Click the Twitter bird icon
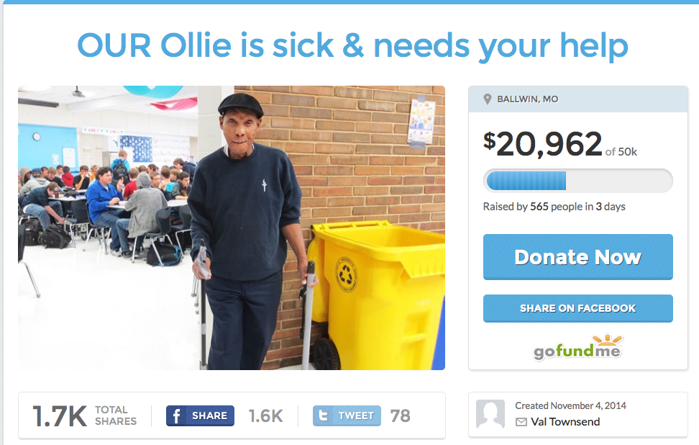Screen dimensions: 699x445 (323, 416)
